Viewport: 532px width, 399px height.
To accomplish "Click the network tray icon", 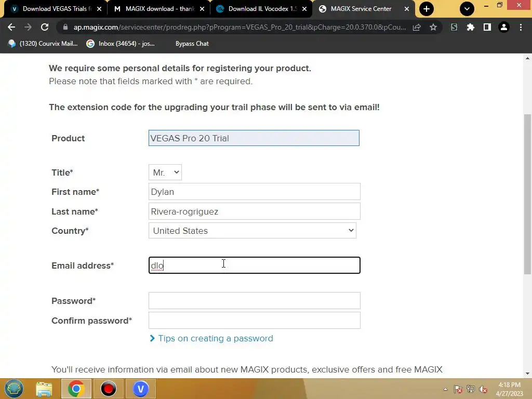I will coord(471,389).
